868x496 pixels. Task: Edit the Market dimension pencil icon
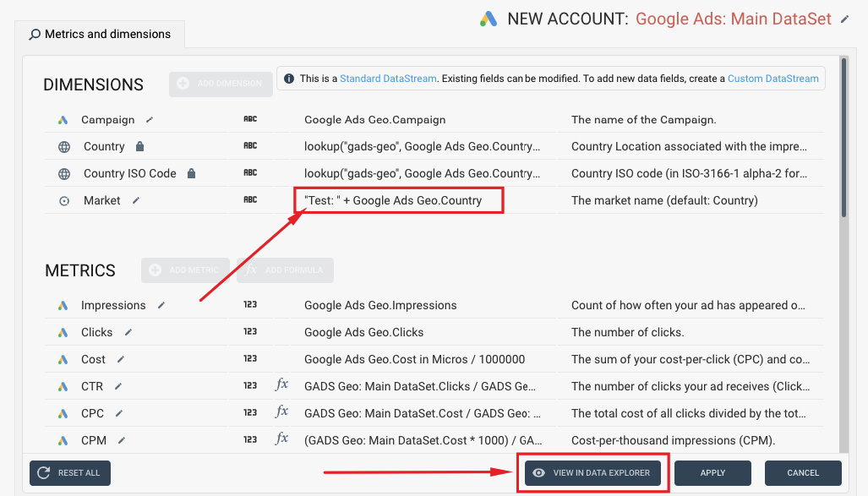pos(135,200)
